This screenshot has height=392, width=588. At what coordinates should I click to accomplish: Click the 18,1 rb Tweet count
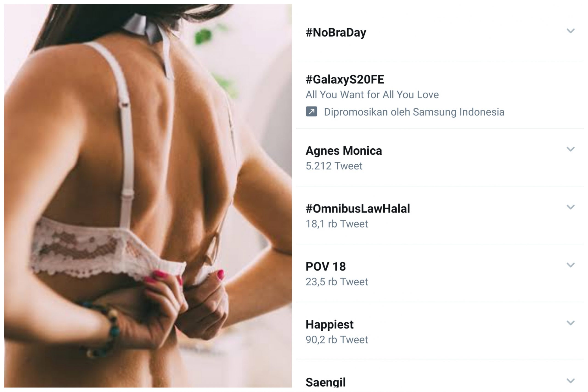click(337, 224)
